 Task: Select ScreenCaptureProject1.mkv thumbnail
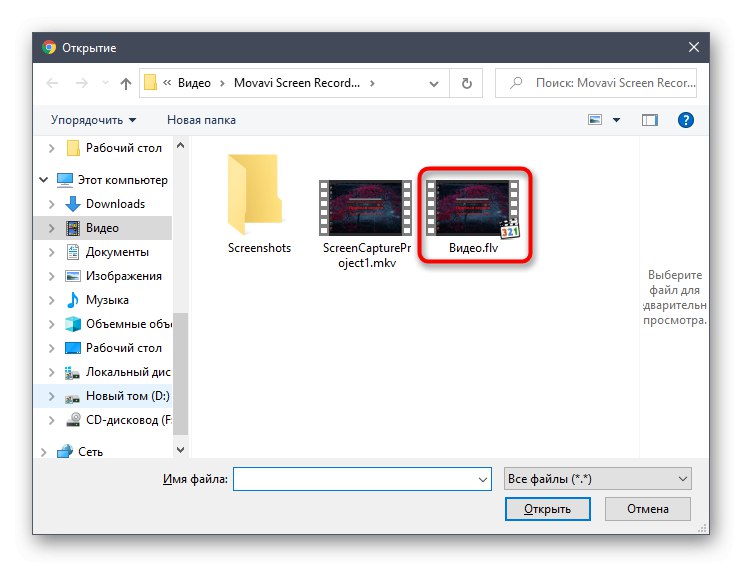point(365,208)
